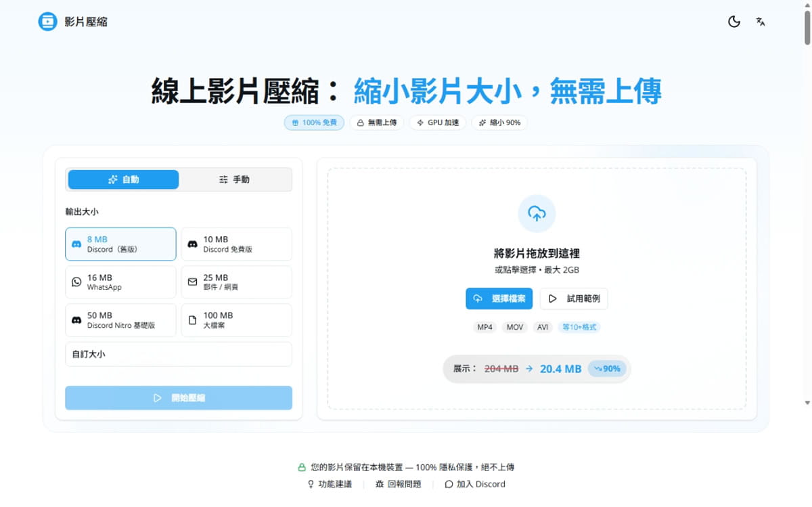Select the 100 MB 大檔案 output size
812x507 pixels.
236,319
